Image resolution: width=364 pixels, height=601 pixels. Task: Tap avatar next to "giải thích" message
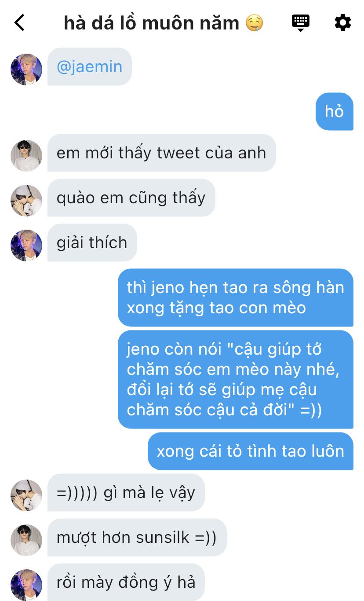[x=26, y=246]
